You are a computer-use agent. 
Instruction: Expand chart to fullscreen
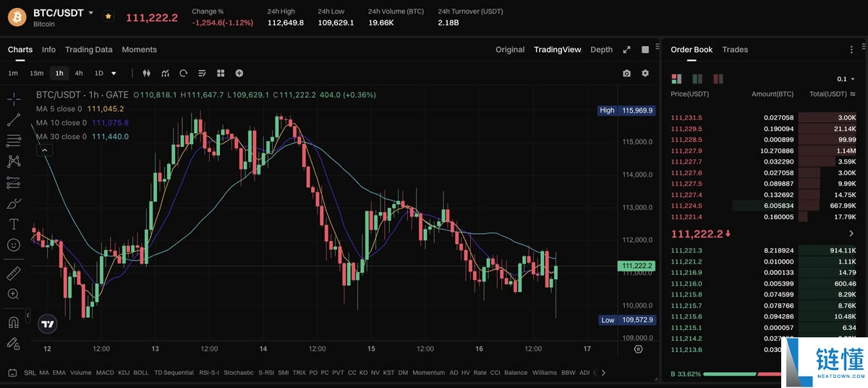626,50
